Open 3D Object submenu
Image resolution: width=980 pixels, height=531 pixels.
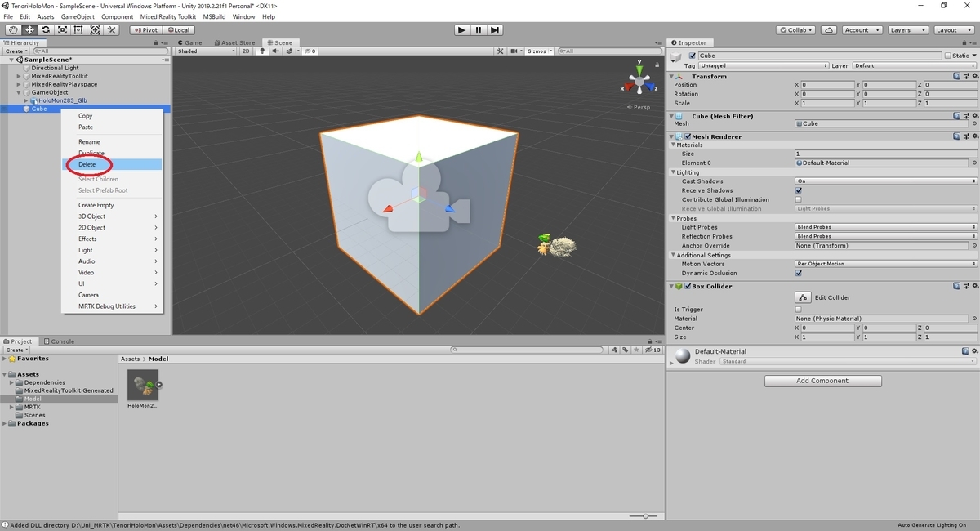(x=113, y=216)
